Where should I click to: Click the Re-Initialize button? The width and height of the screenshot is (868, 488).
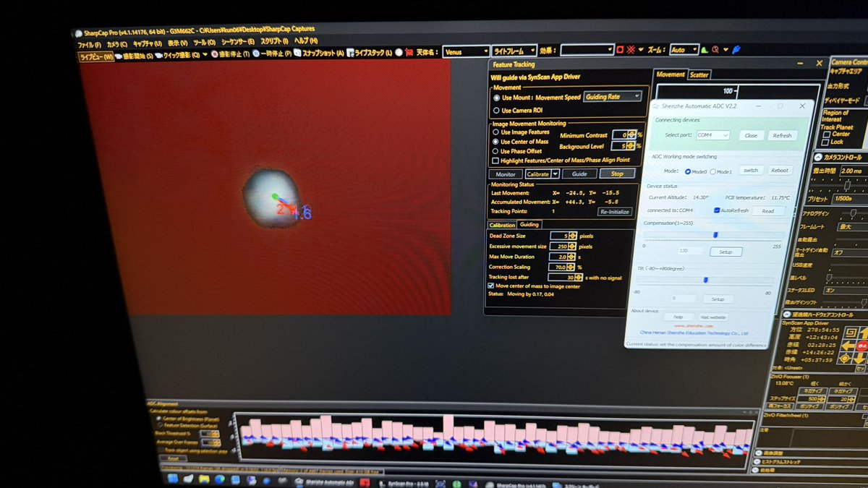click(x=615, y=212)
